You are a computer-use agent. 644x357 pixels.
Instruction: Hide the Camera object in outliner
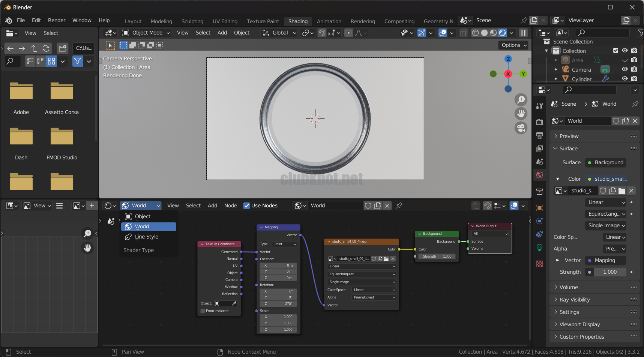pos(624,69)
